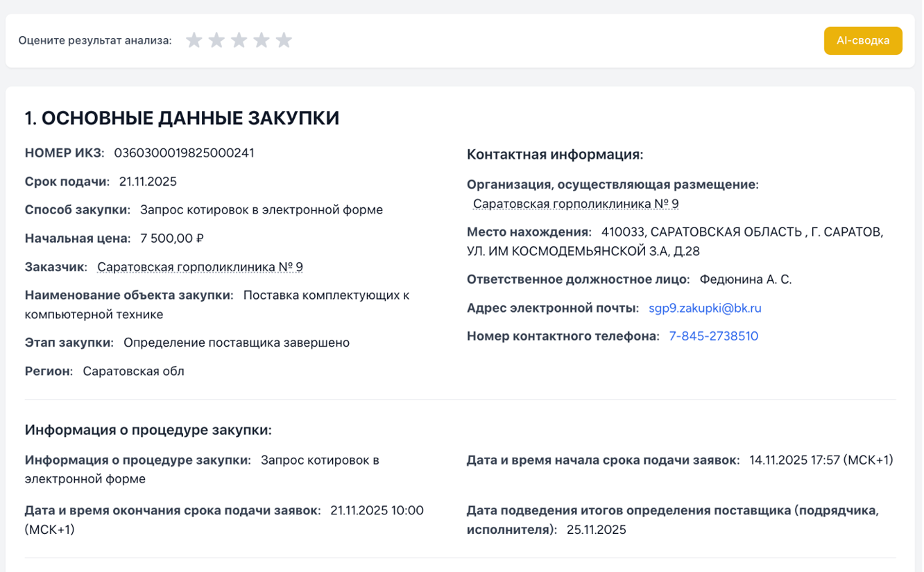Click the responsible official name Федюнина А. С.

(x=745, y=279)
